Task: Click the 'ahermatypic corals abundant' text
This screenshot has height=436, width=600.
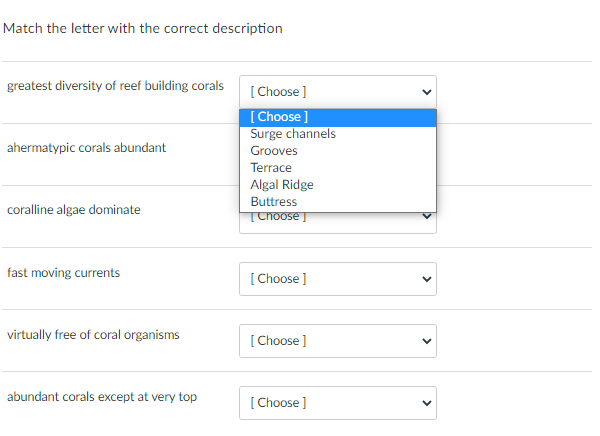Action: [86, 148]
